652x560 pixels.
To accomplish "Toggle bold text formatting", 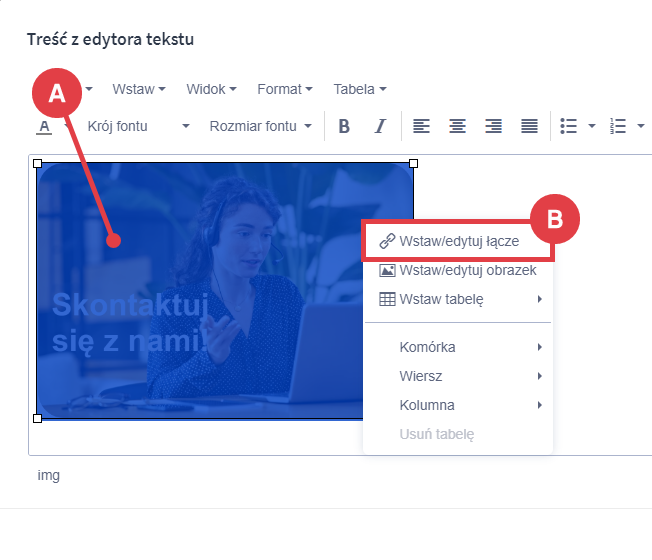I will tap(344, 126).
